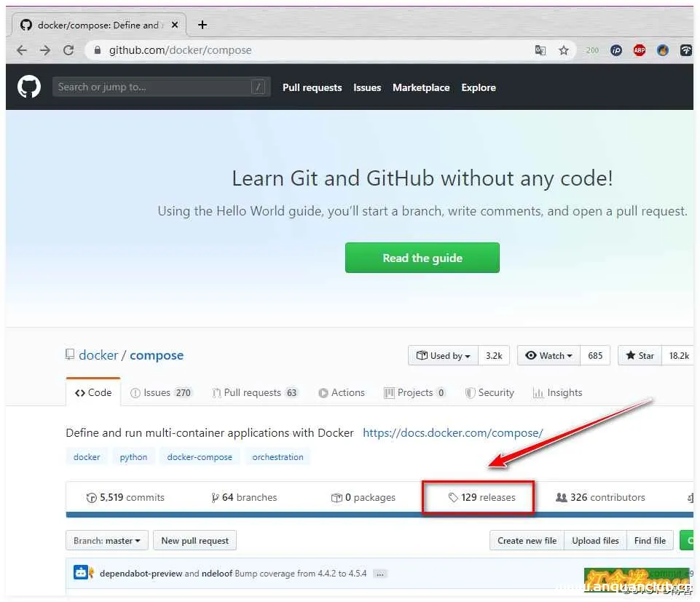Open the Branch: master selector
The width and height of the screenshot is (700, 602).
pyautogui.click(x=106, y=540)
